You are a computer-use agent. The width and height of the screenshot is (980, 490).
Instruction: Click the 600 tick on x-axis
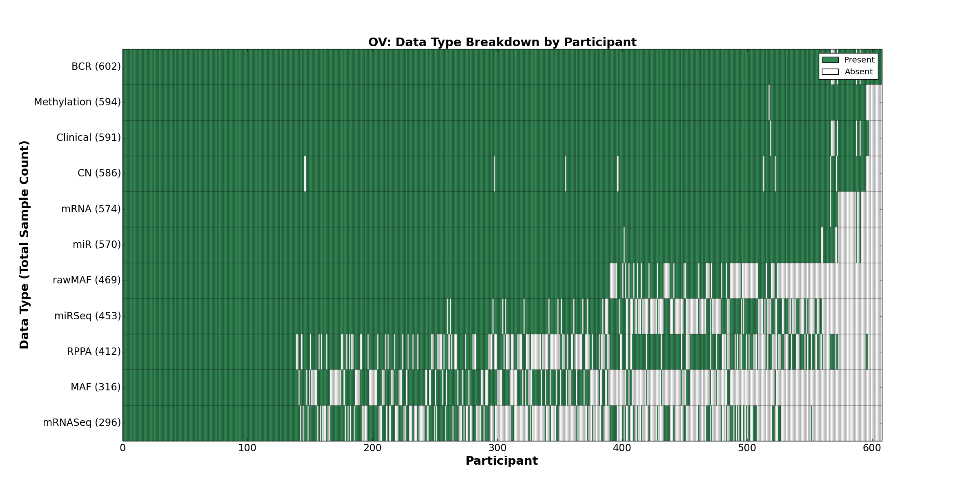(x=872, y=448)
